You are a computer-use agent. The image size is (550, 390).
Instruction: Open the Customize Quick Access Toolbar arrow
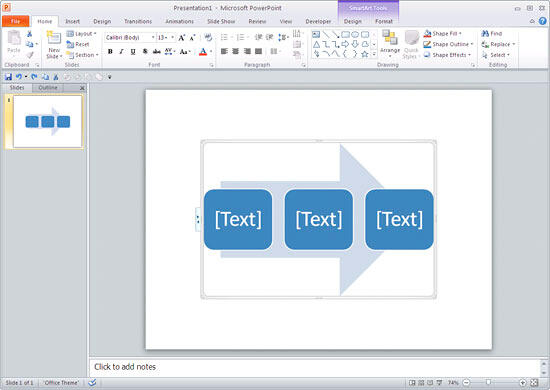tap(109, 77)
